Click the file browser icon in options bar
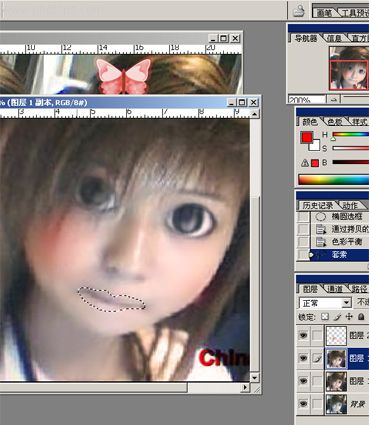Image resolution: width=369 pixels, height=425 pixels. pyautogui.click(x=299, y=12)
